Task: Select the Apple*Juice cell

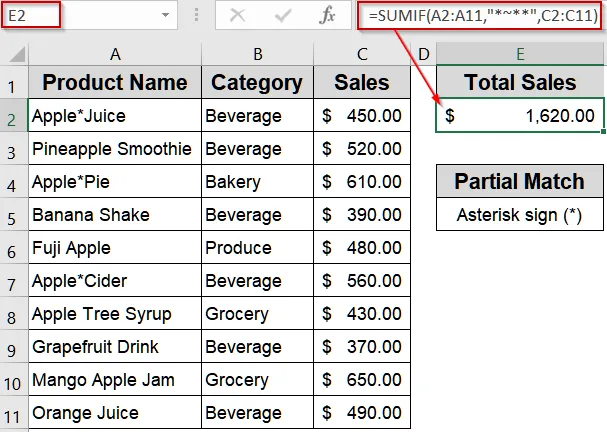Action: 115,115
